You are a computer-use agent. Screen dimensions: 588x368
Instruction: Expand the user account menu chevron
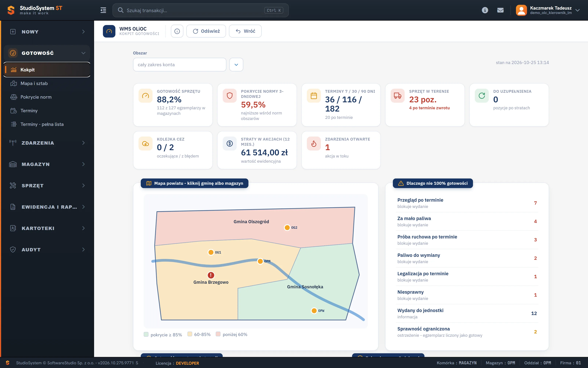[578, 10]
